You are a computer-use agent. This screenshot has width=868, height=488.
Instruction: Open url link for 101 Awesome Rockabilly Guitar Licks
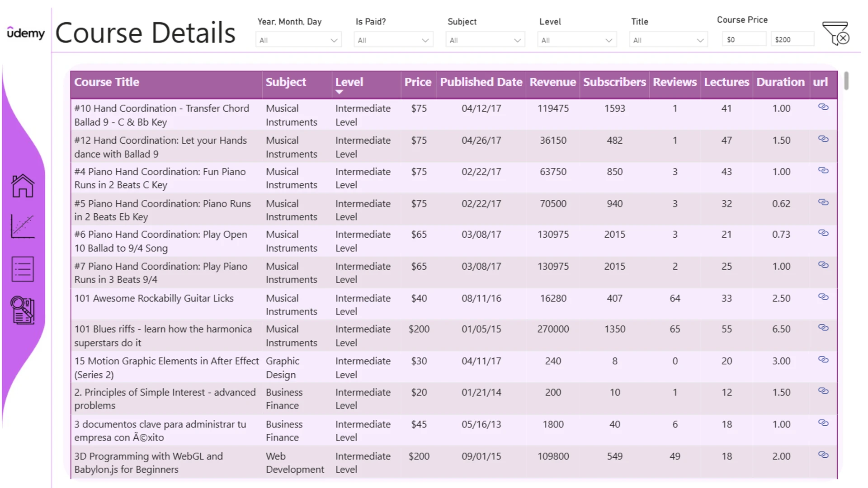click(x=823, y=297)
